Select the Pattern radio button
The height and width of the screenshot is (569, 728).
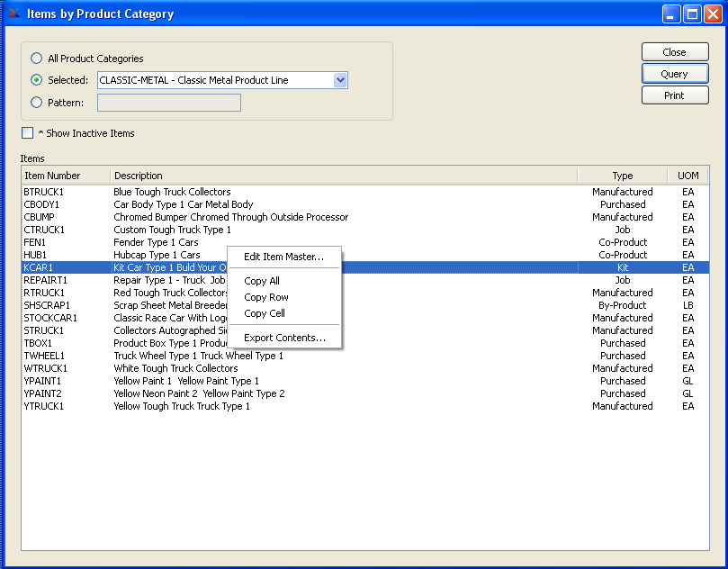(37, 103)
